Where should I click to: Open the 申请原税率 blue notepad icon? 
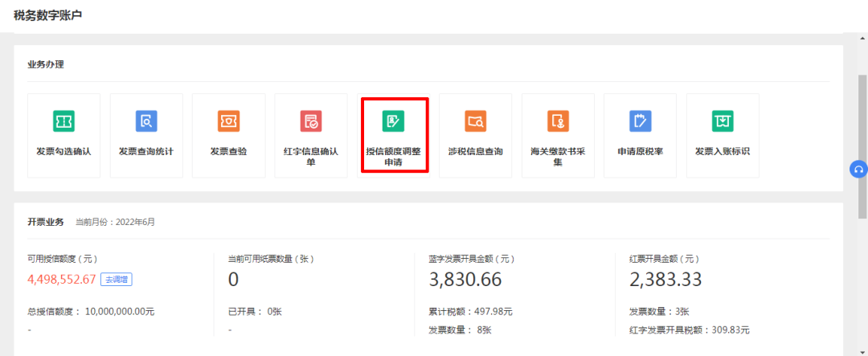(640, 121)
